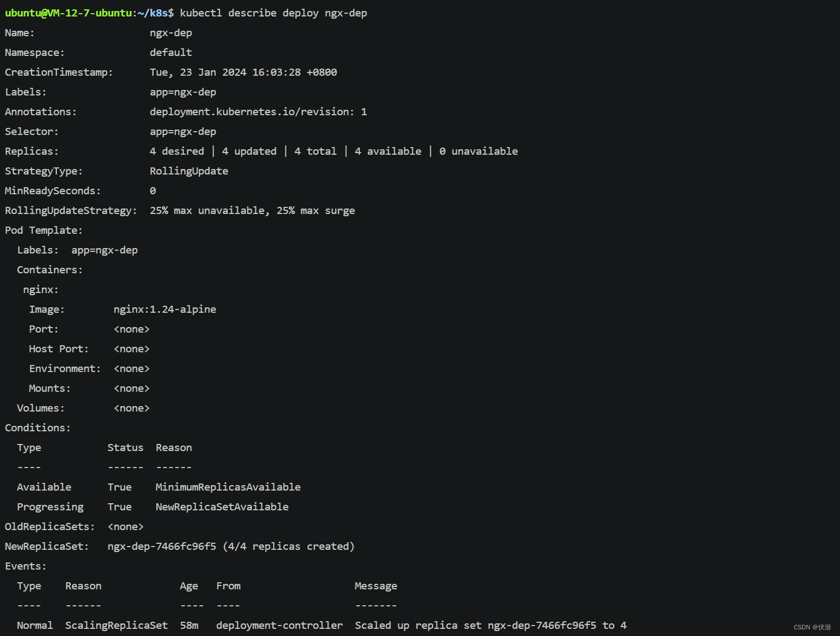Screen dimensions: 840x636
Task: Click the 'From' column header in Events
Action: 228,586
